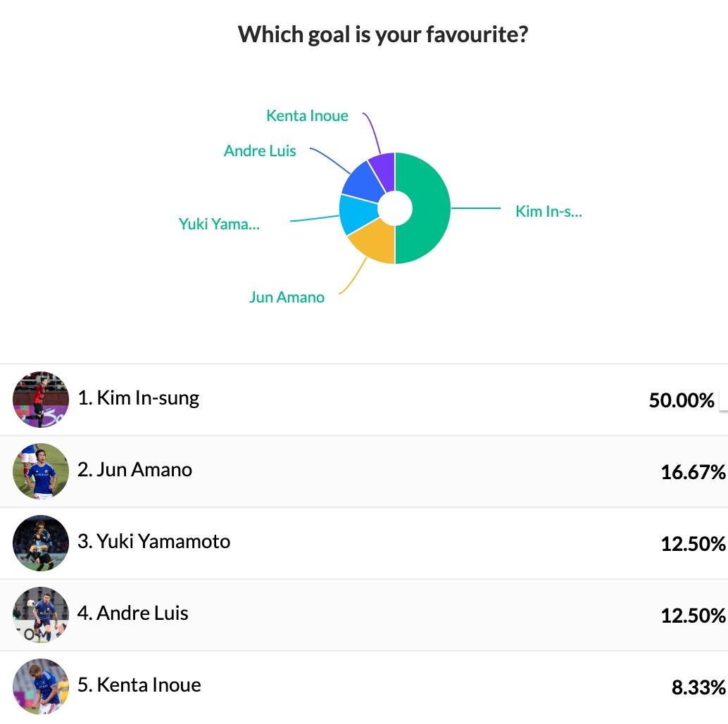Click Jun Amano's avatar thumbnail

[41, 471]
